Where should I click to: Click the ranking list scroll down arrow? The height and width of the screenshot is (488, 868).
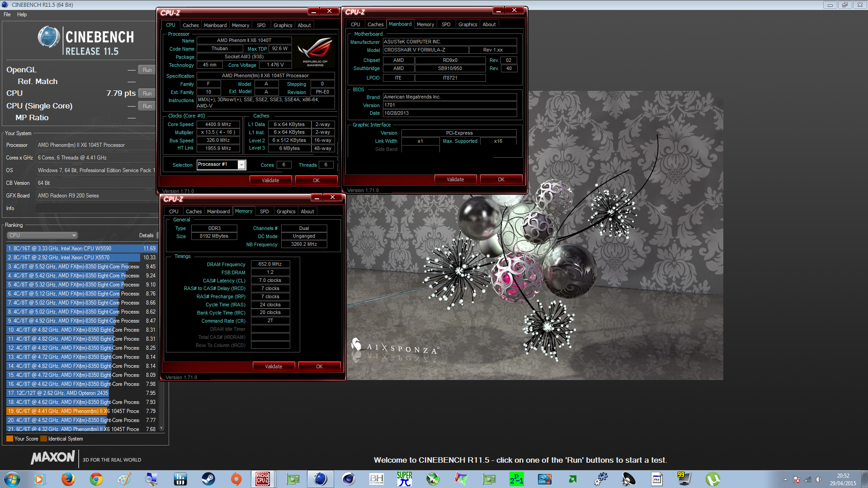(x=161, y=428)
